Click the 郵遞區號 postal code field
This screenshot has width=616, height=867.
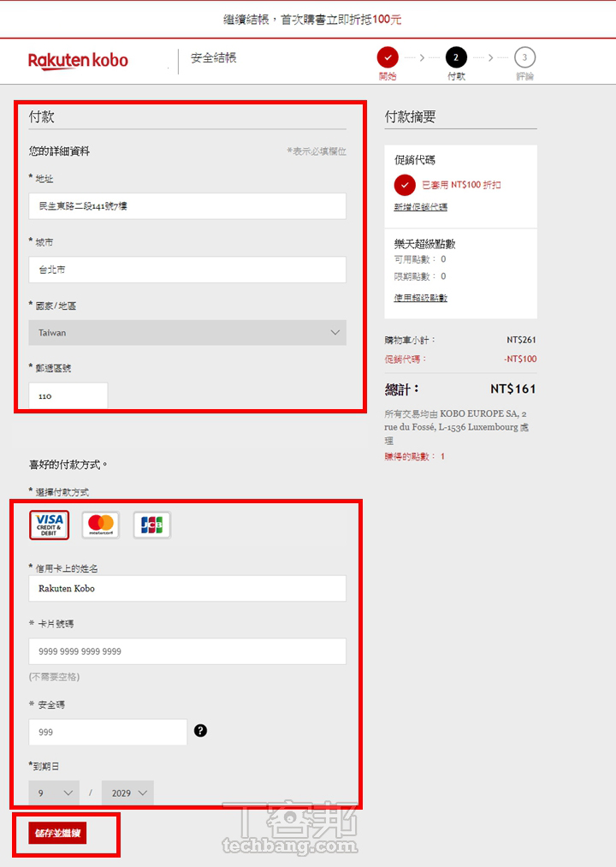(68, 396)
